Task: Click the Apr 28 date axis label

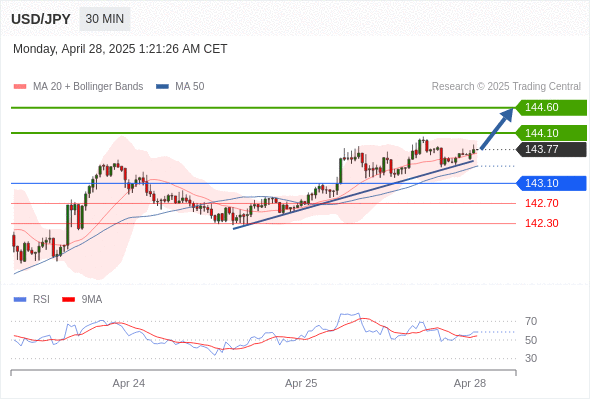Action: [470, 383]
